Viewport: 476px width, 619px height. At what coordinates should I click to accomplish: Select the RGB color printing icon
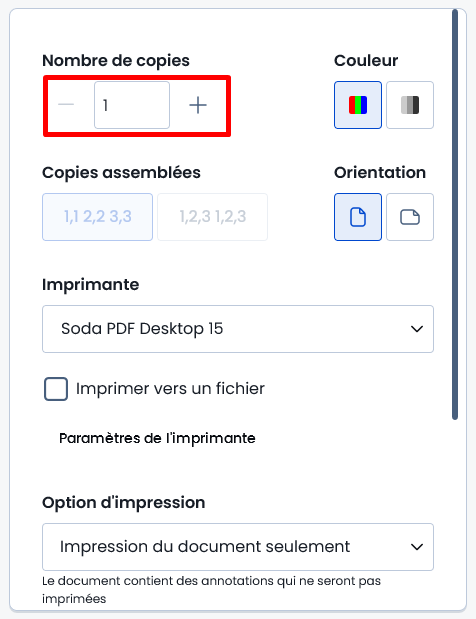[358, 105]
